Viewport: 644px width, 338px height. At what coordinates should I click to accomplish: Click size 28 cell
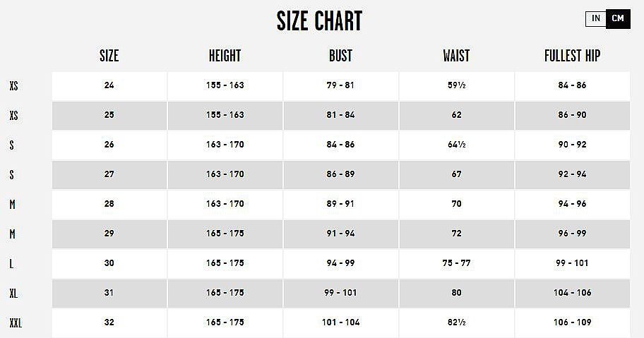click(x=109, y=204)
